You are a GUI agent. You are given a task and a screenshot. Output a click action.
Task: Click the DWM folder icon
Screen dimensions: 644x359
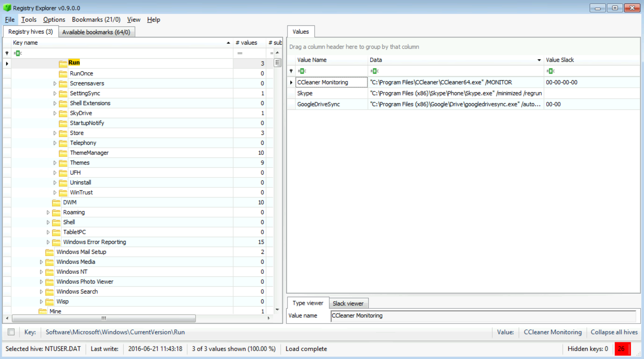tap(56, 202)
